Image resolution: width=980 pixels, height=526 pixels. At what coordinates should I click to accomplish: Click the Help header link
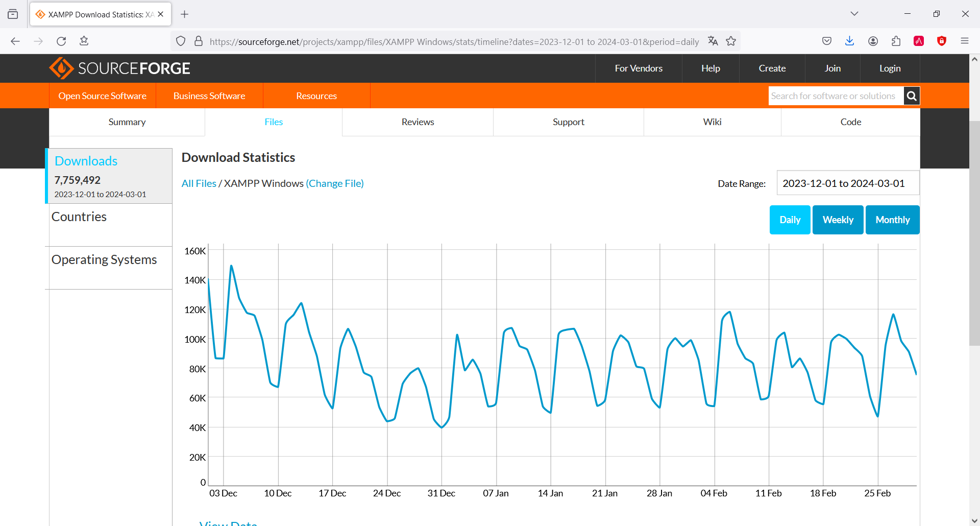pyautogui.click(x=710, y=68)
